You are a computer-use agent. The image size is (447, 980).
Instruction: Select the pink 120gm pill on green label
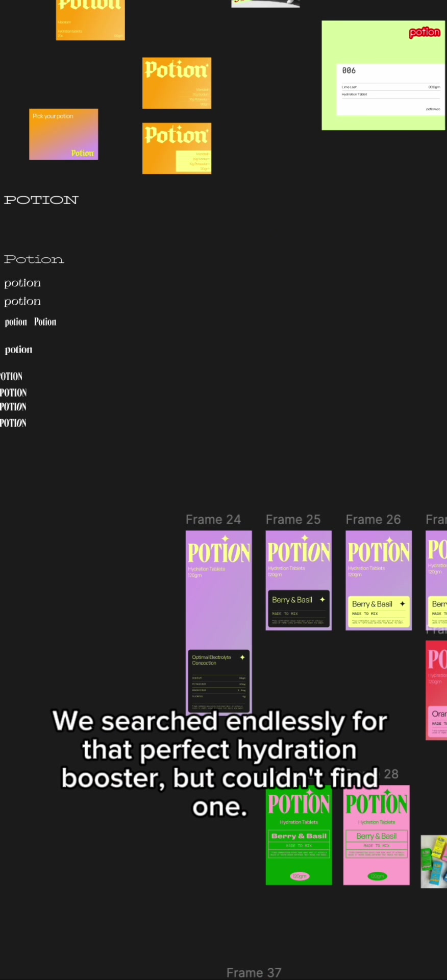(x=299, y=876)
